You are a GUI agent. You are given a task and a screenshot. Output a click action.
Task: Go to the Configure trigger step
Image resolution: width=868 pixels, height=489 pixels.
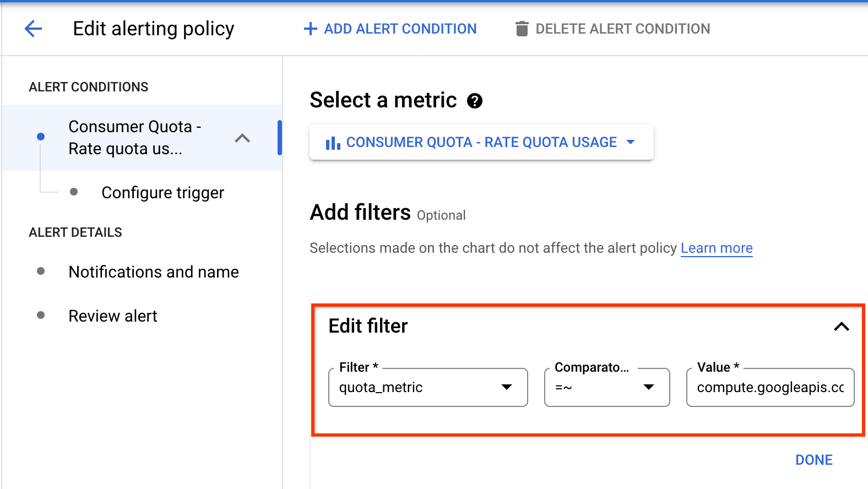point(162,193)
